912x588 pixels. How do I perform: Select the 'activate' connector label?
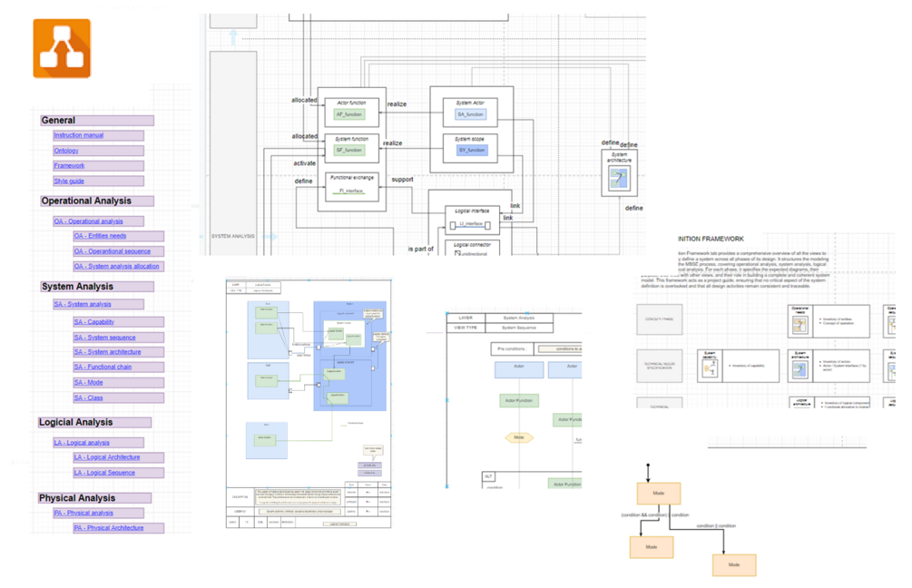pos(304,163)
